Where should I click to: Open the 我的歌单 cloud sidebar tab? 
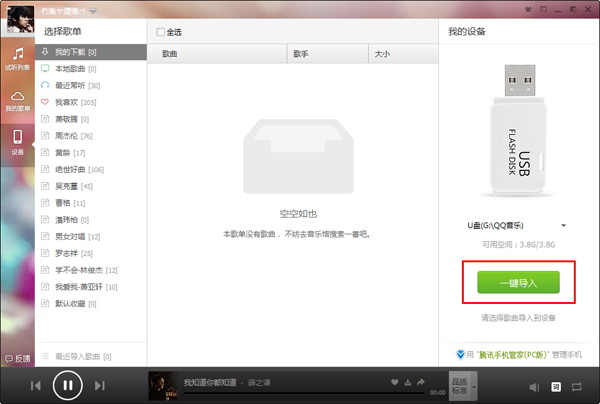pos(17,101)
